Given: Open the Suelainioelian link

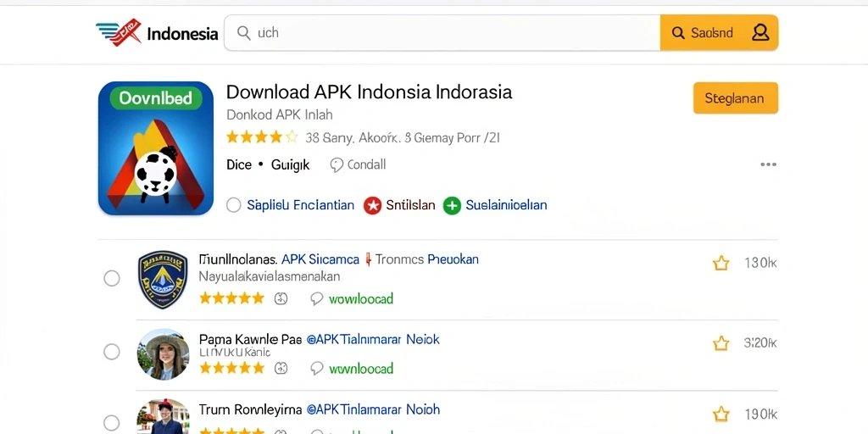Looking at the screenshot, I should tap(507, 205).
